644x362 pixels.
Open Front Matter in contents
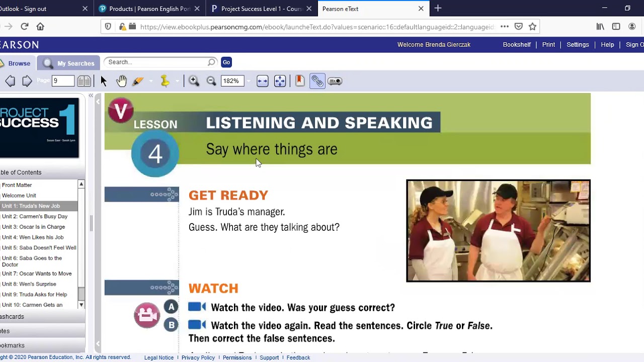pos(17,185)
